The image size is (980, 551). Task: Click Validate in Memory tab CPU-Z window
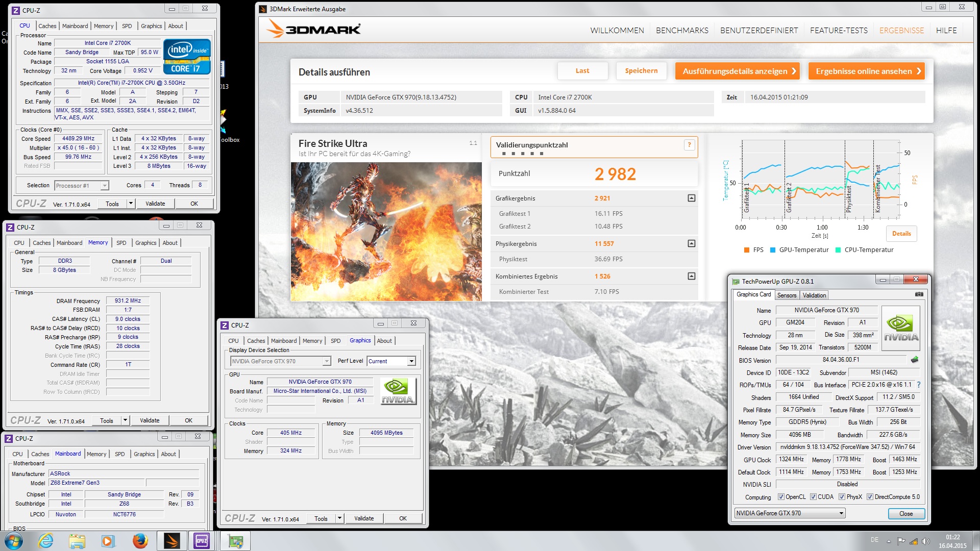(150, 420)
